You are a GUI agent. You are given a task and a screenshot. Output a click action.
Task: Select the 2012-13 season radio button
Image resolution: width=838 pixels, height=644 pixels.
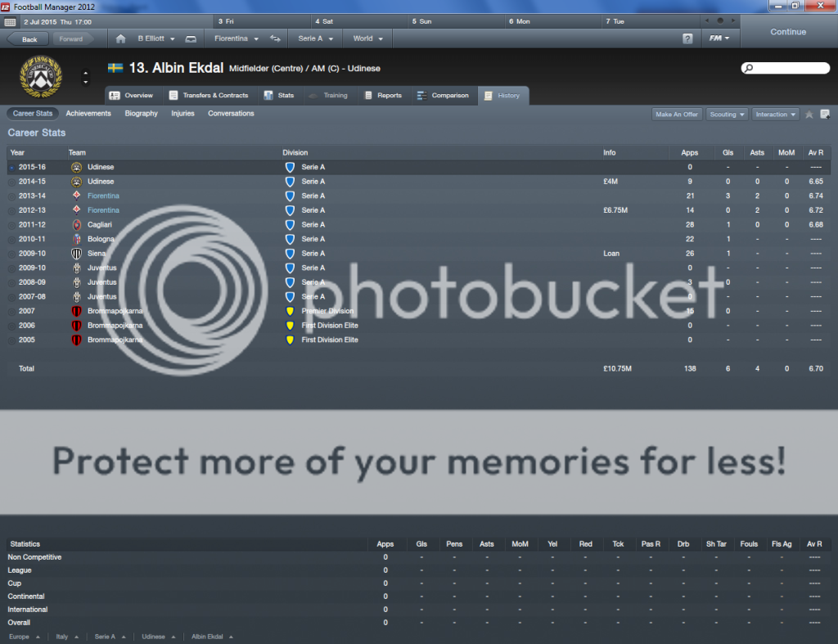point(11,211)
